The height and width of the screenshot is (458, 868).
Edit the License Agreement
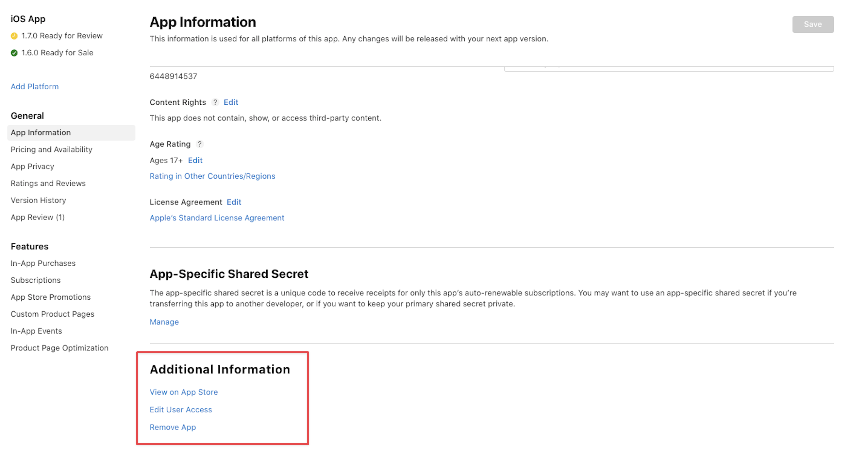[x=234, y=202]
